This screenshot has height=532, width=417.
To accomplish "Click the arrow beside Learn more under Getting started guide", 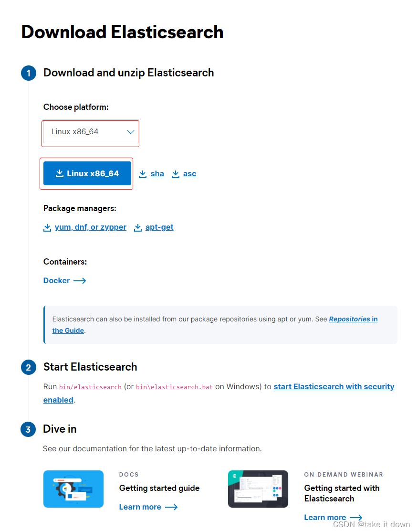I will (x=173, y=507).
